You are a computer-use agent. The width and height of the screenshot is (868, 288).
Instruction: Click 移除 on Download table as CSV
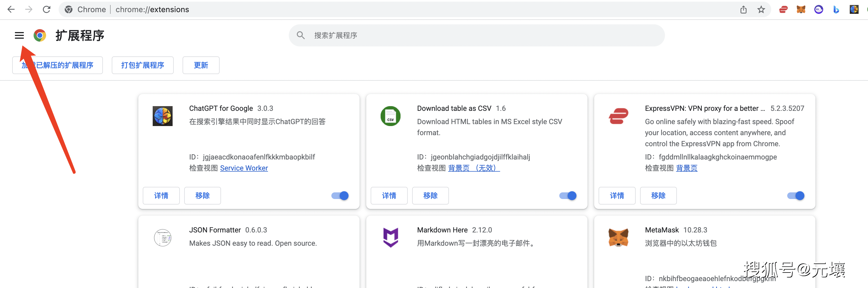click(430, 195)
